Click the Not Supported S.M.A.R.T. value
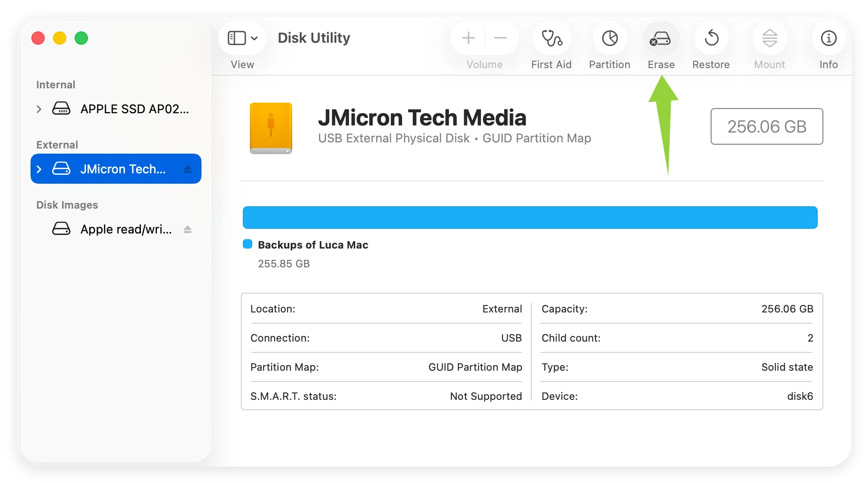The image size is (868, 483). (x=486, y=396)
